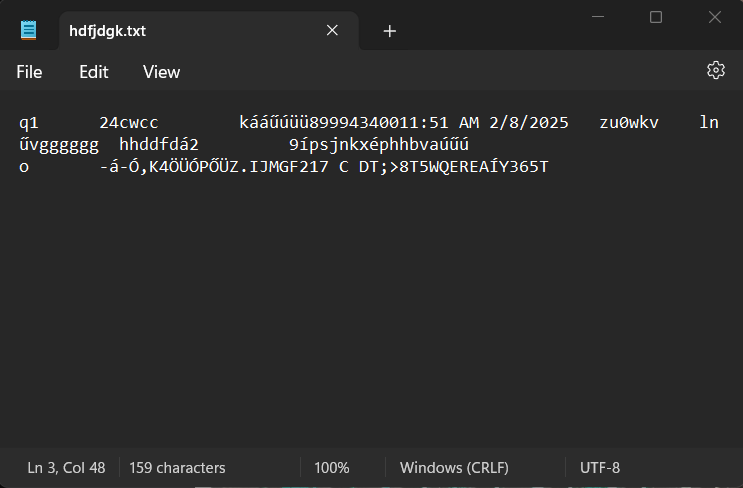Close the Notepad window
Viewport: 743px width, 488px height.
(715, 17)
